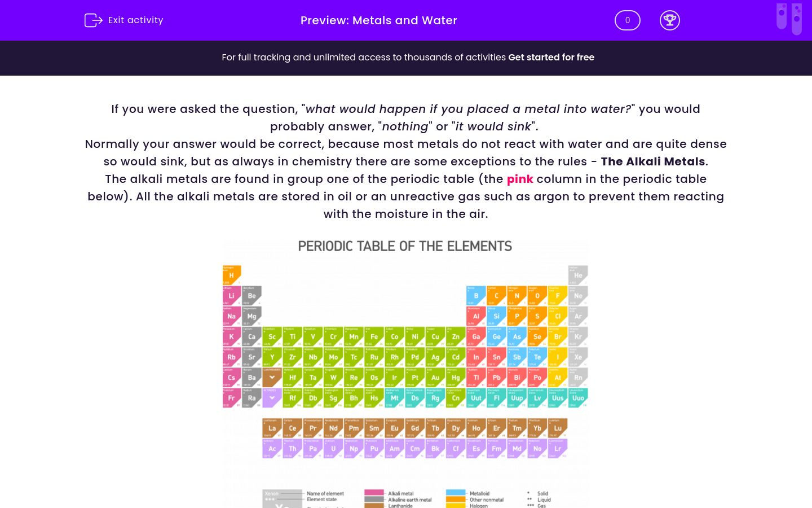812x508 pixels.
Task: Click the francium (Fr) element tile
Action: pyautogui.click(x=231, y=397)
